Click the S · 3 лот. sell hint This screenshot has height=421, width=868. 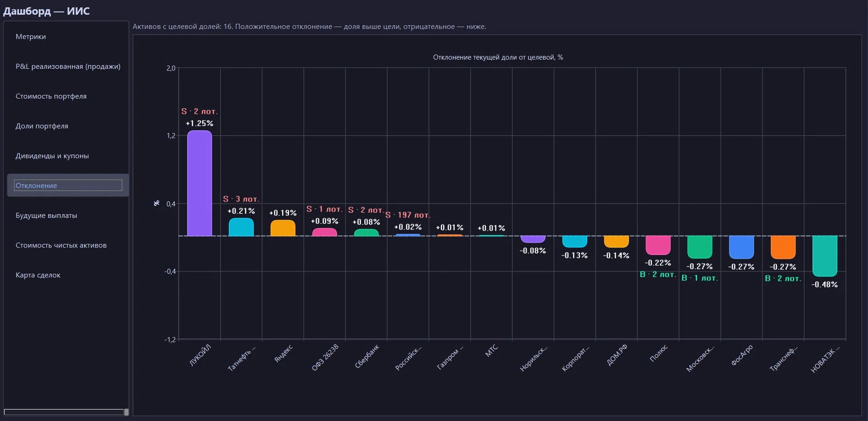pos(241,199)
